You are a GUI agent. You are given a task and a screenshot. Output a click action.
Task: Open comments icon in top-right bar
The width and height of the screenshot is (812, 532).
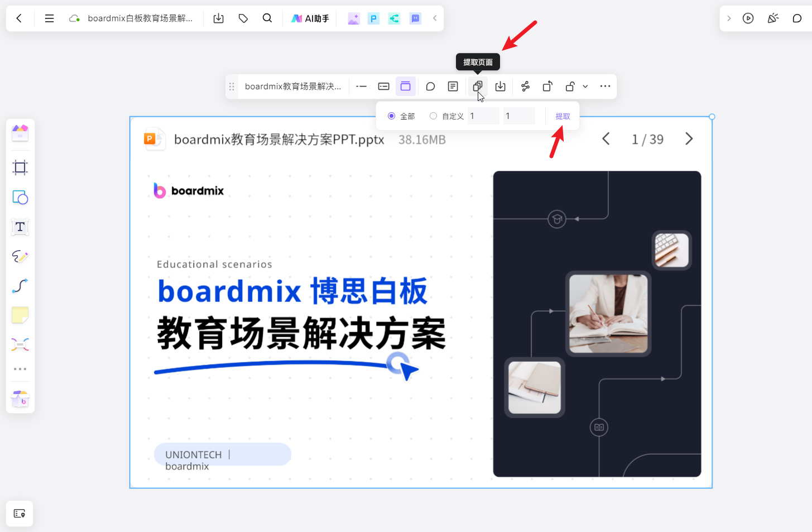tap(797, 18)
